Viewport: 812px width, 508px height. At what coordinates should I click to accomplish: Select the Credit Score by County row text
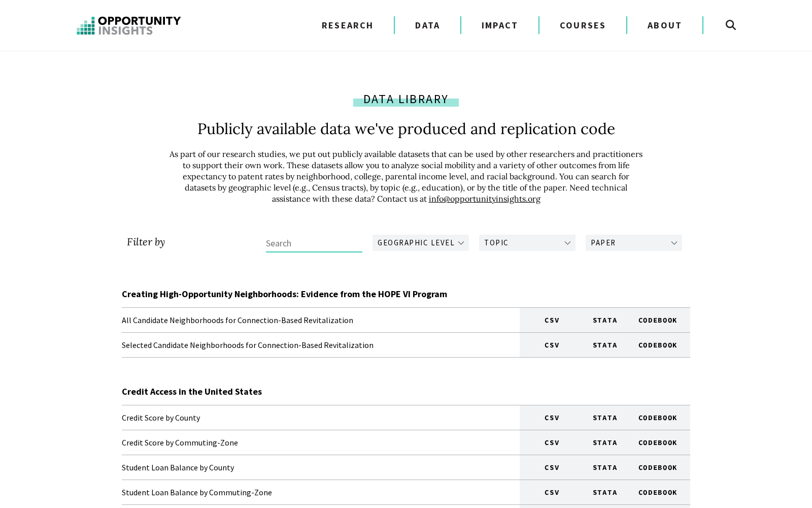tap(161, 418)
